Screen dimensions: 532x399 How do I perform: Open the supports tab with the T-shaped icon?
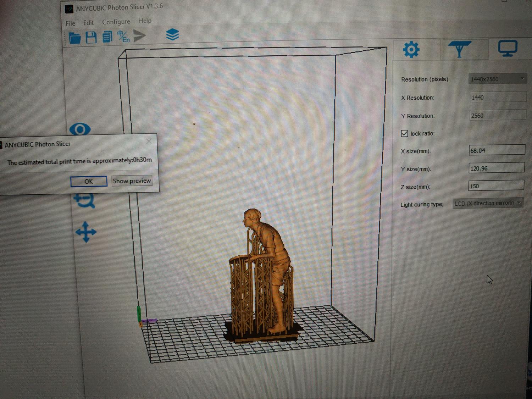click(x=459, y=49)
